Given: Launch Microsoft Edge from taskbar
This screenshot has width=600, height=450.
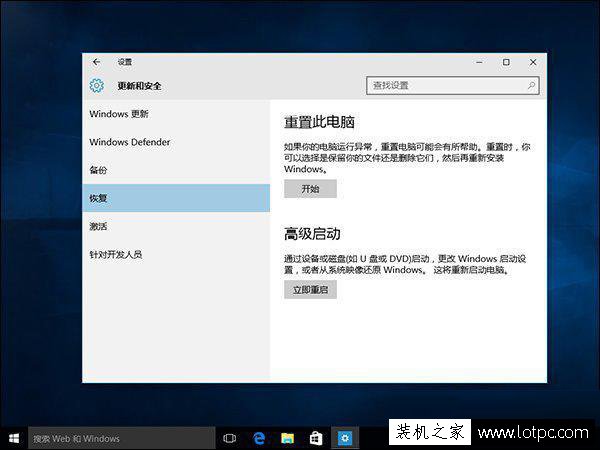Looking at the screenshot, I should point(259,438).
